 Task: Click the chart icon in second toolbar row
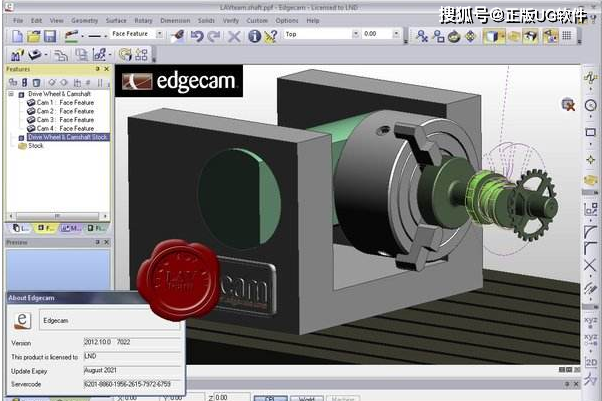[16, 55]
